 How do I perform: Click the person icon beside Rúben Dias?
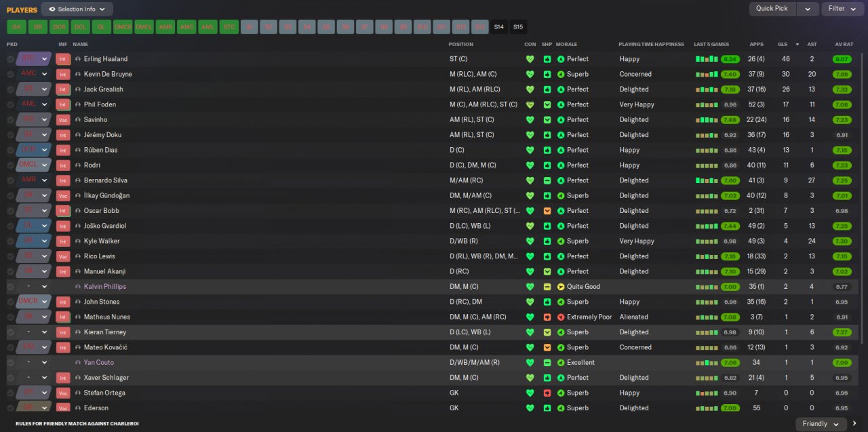[78, 150]
